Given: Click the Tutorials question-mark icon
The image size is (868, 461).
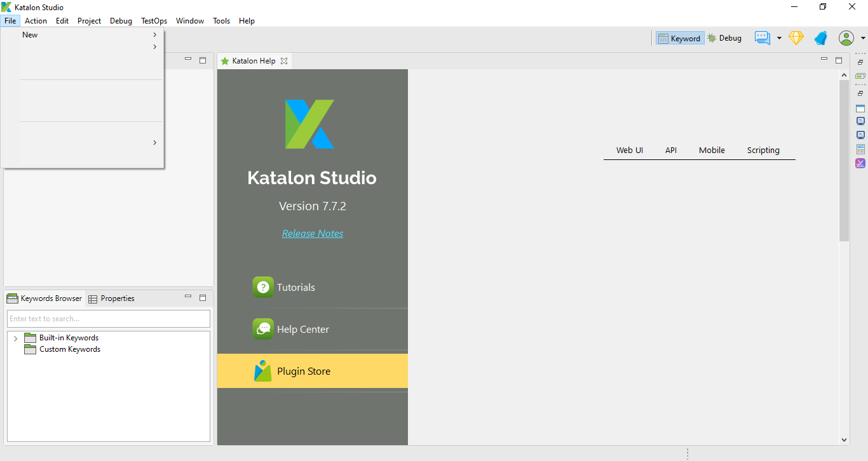Looking at the screenshot, I should (x=263, y=287).
